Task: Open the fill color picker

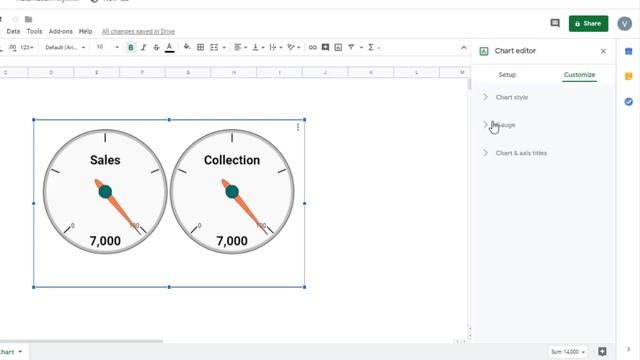Action: [187, 47]
